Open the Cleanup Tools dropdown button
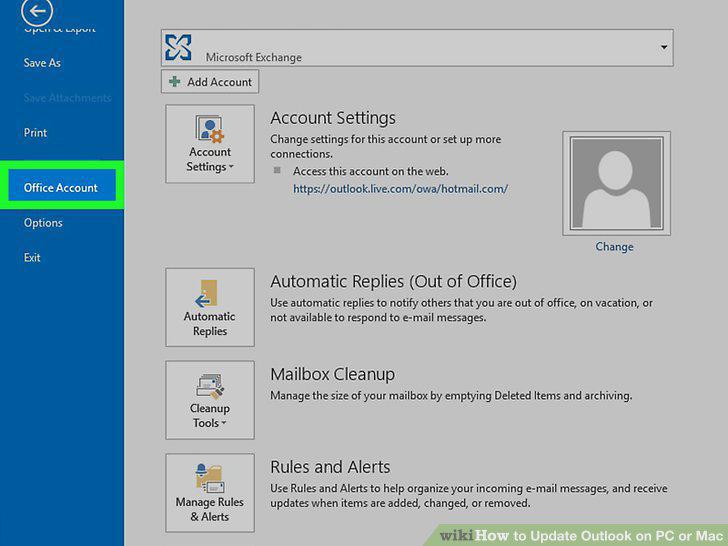This screenshot has height=546, width=728. point(210,400)
